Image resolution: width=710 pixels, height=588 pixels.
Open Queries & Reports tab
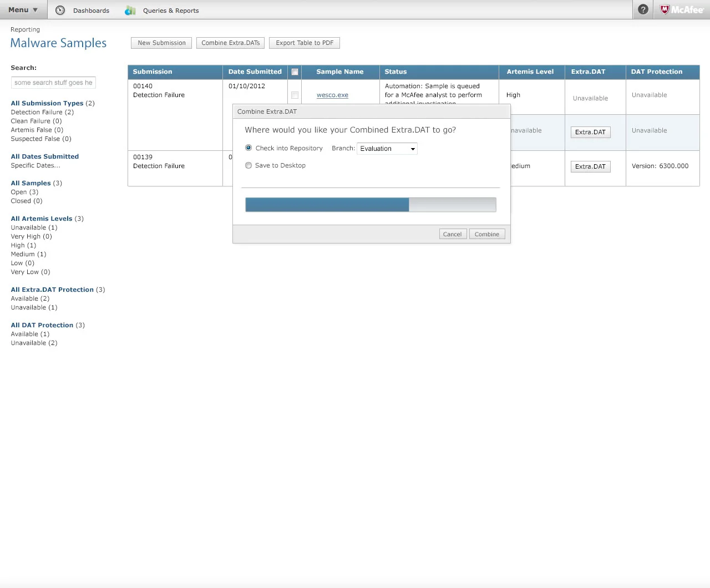click(171, 11)
